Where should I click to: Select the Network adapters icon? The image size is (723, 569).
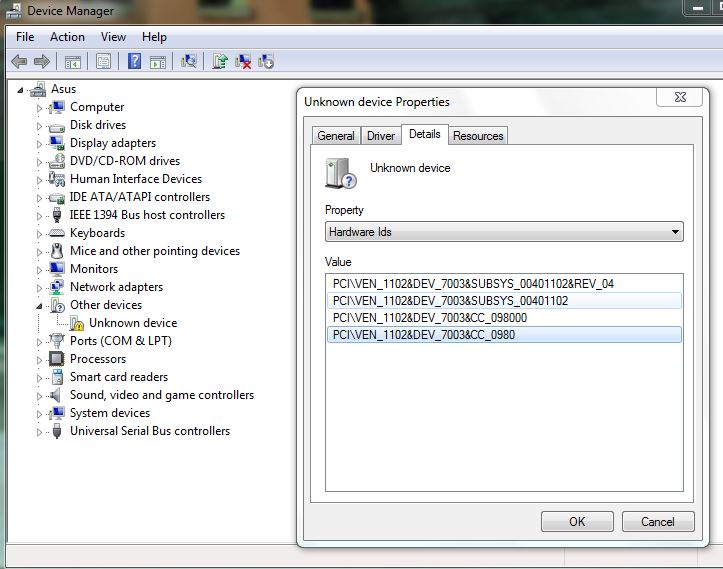[57, 287]
